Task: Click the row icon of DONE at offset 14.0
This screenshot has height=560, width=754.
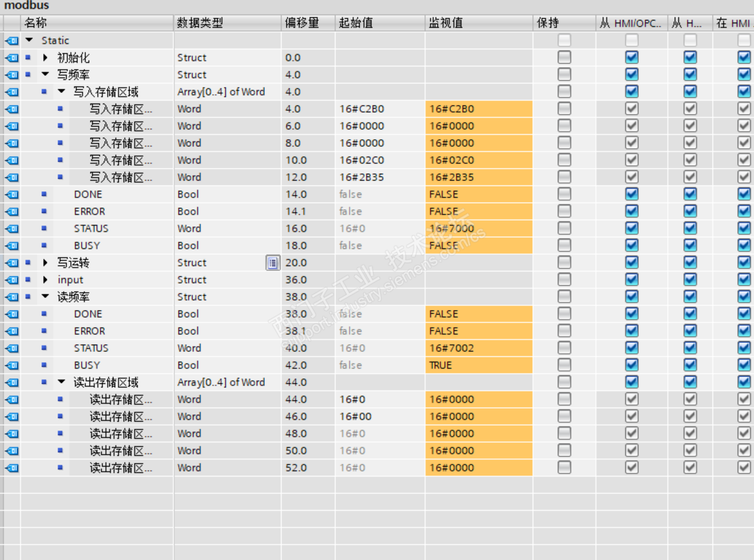Action: (x=11, y=195)
